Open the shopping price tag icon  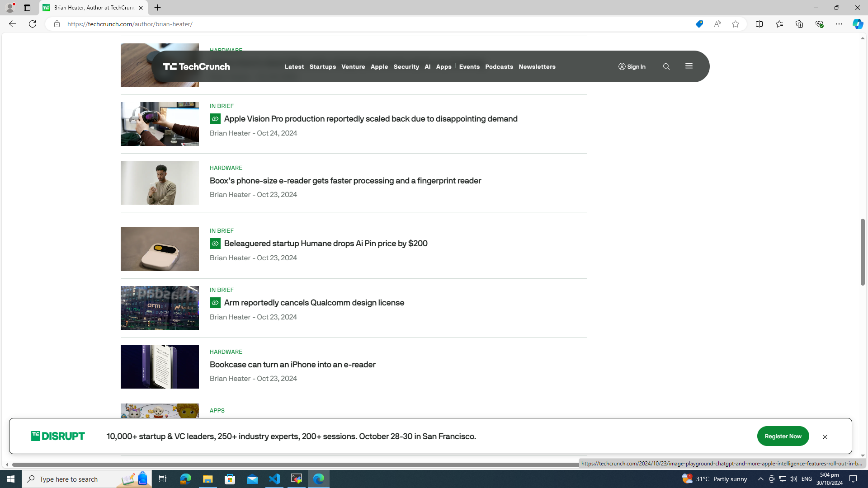tap(699, 24)
